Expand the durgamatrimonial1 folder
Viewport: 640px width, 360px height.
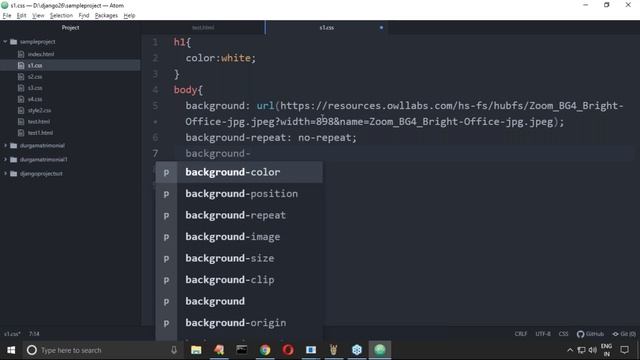point(5,159)
